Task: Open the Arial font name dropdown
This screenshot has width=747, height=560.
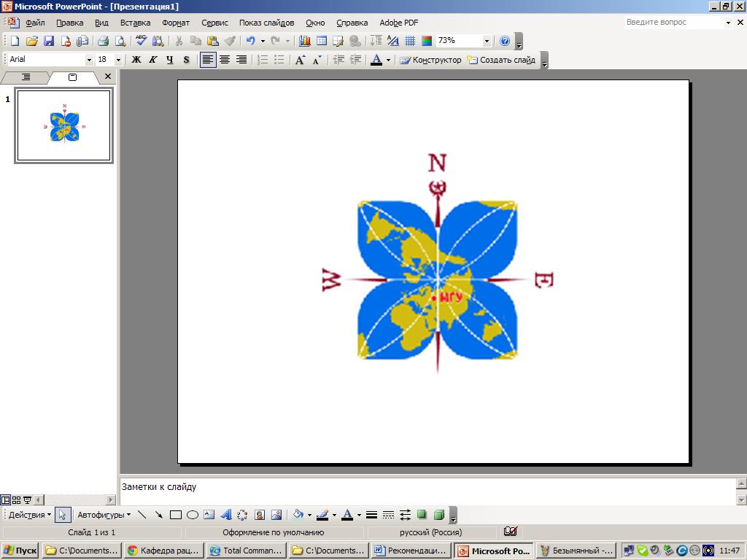Action: [x=89, y=60]
